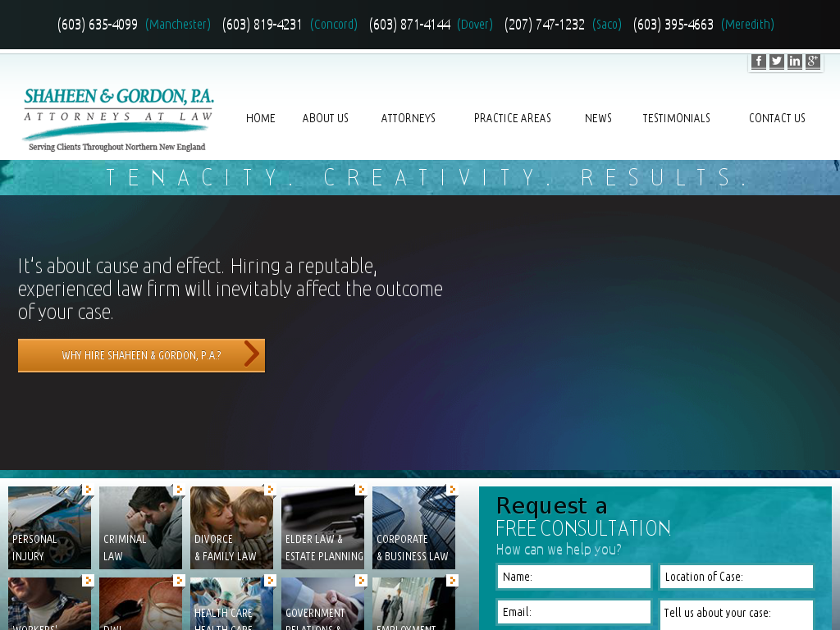Open the Facebook social icon
The height and width of the screenshot is (630, 840).
[x=758, y=62]
